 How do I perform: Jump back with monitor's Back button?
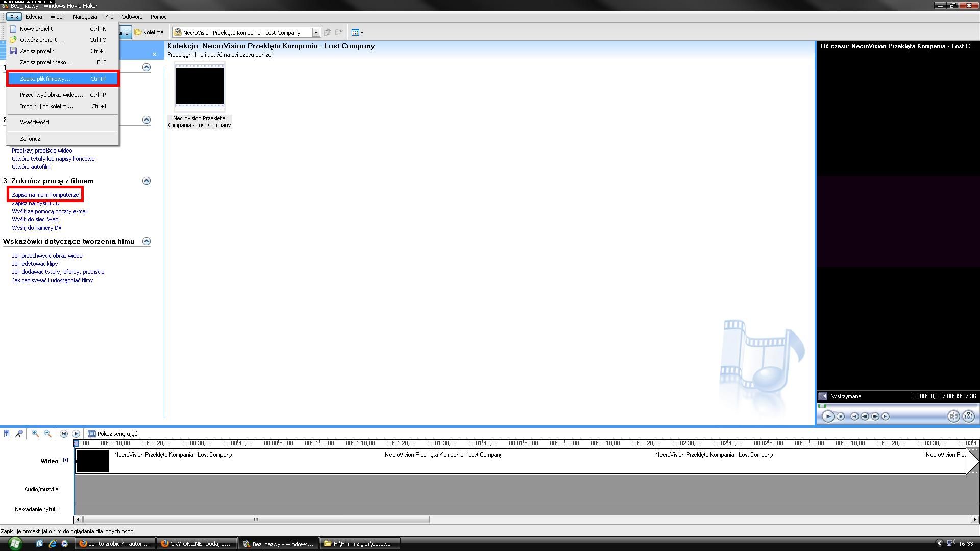854,417
